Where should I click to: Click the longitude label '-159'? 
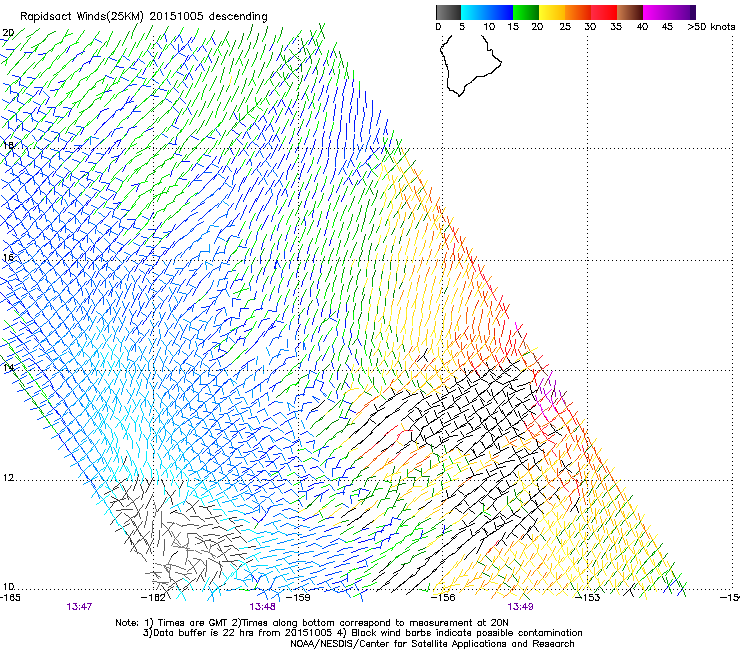pyautogui.click(x=298, y=598)
